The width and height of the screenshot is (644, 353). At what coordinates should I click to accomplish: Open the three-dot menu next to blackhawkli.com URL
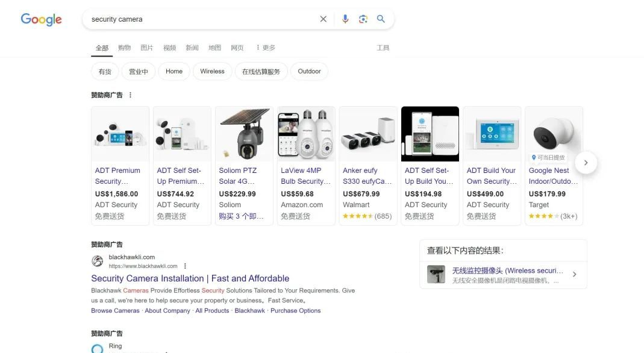coord(185,265)
